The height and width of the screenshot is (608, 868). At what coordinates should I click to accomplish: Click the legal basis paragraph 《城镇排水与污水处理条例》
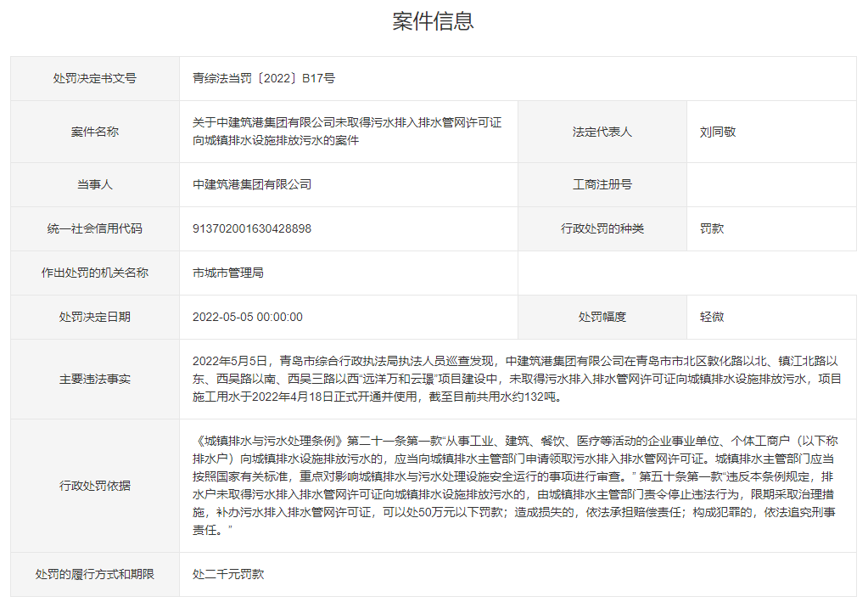point(515,486)
